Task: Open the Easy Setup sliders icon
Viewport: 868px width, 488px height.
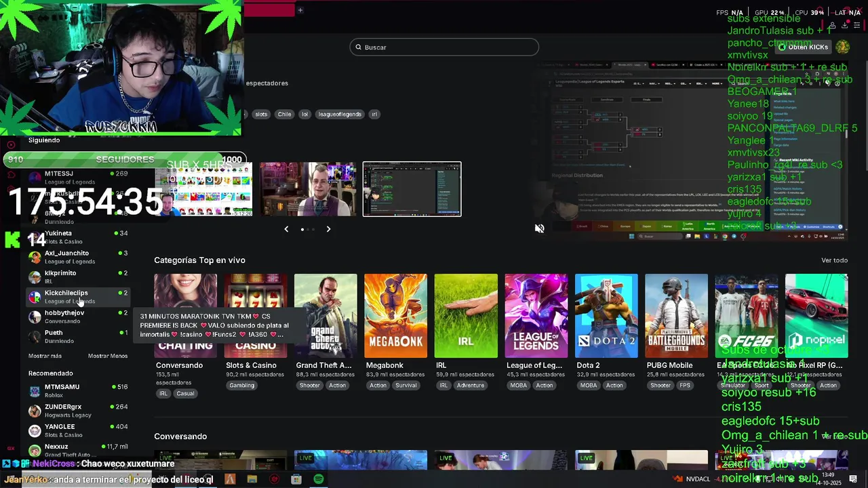Action: pyautogui.click(x=857, y=26)
